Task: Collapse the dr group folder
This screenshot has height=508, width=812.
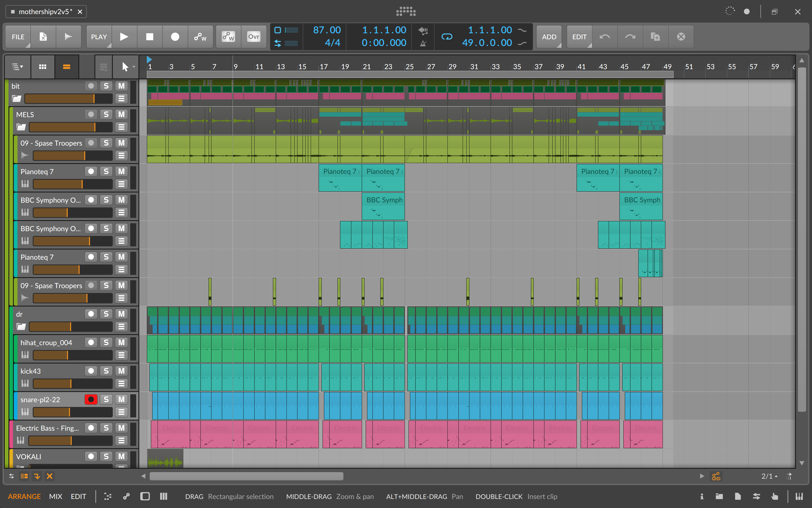Action: pyautogui.click(x=21, y=326)
